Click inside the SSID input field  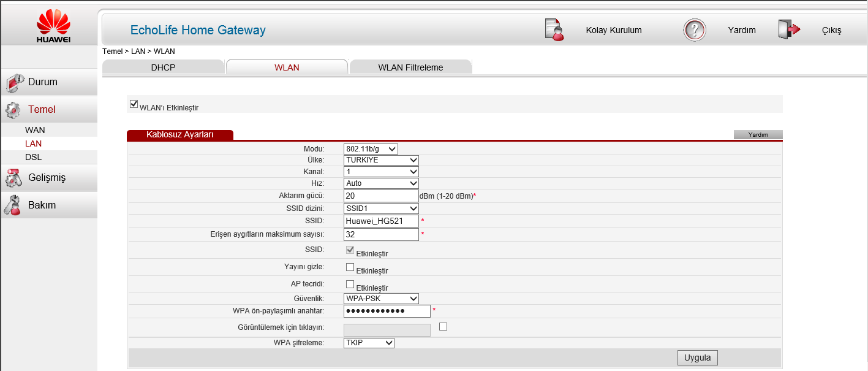point(380,220)
